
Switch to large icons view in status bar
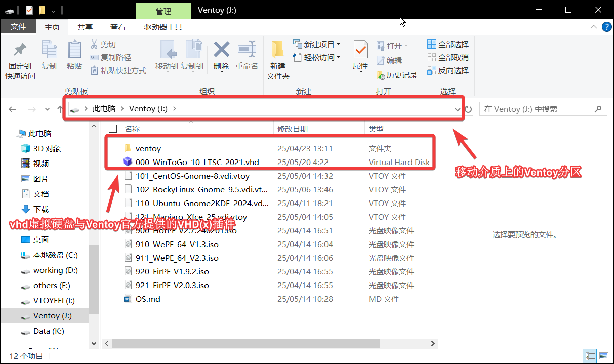coord(603,356)
